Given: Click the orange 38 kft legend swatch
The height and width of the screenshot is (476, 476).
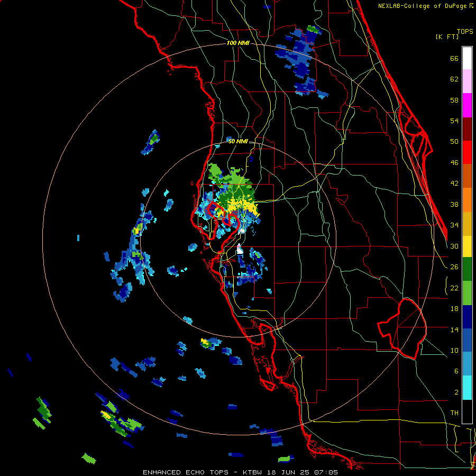Looking at the screenshot, I should click(467, 200).
